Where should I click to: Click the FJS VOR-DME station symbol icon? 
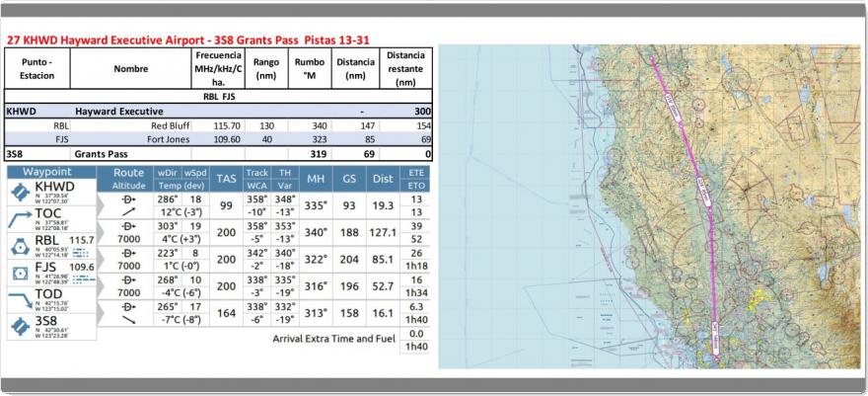(20, 273)
